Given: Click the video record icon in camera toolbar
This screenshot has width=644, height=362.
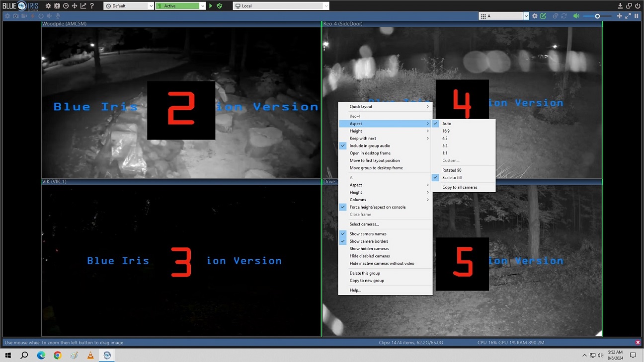Looking at the screenshot, I should click(24, 16).
